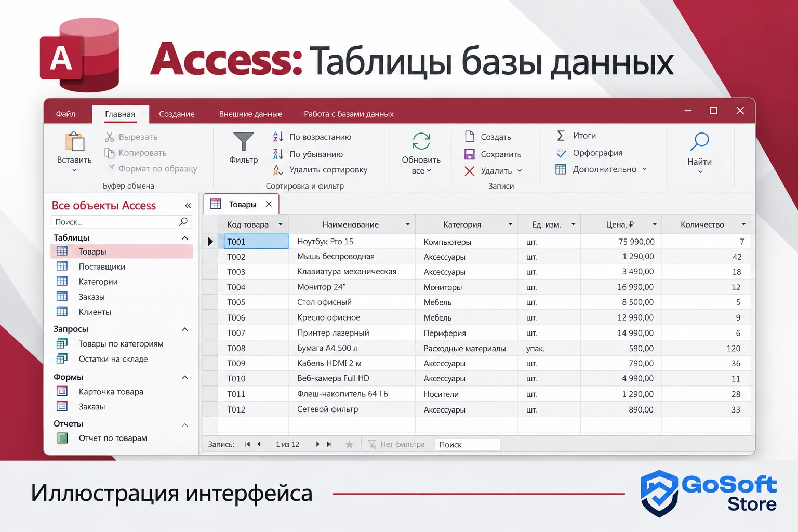Click the Filter (Фильтр) funnel icon

[243, 141]
